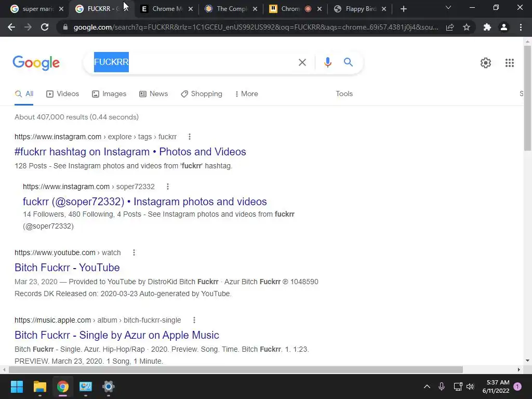Share this page via address bar icon
This screenshot has height=399, width=532.
click(x=450, y=27)
